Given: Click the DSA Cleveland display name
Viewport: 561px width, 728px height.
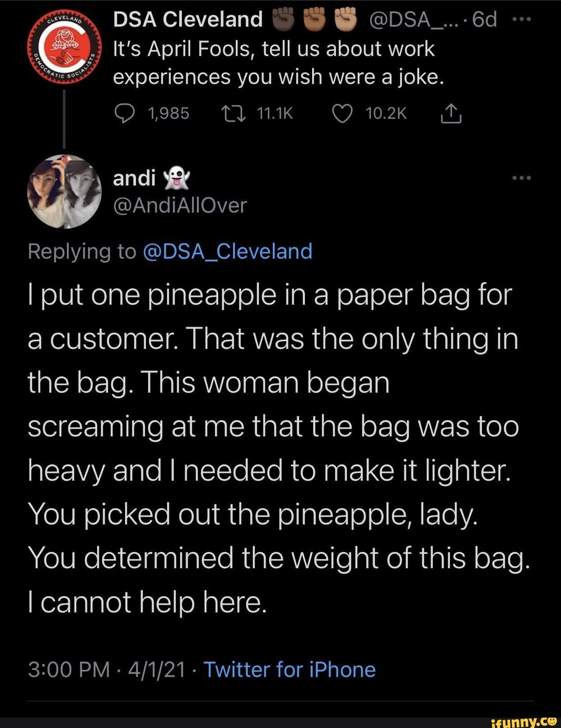Looking at the screenshot, I should (188, 20).
